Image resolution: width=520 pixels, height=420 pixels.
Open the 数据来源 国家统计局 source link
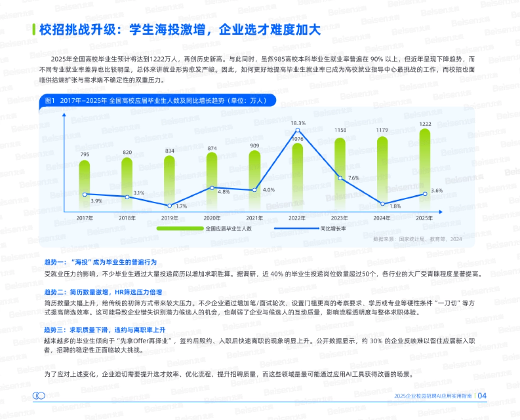click(x=418, y=238)
